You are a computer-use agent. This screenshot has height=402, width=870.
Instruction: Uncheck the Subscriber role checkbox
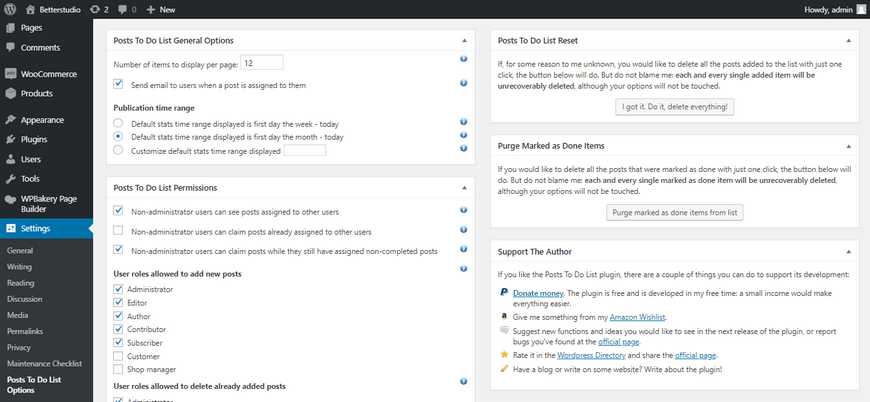(x=119, y=342)
